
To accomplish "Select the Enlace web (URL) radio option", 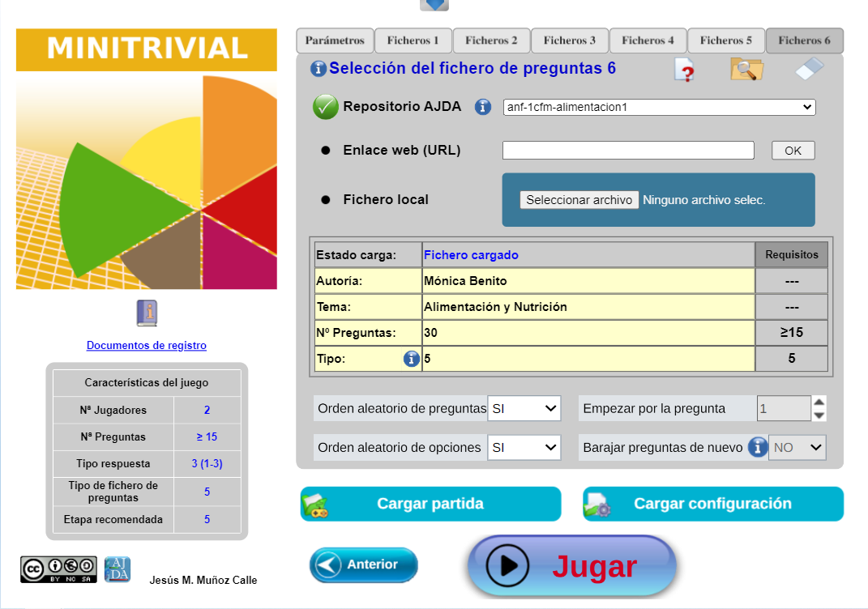I will click(326, 151).
